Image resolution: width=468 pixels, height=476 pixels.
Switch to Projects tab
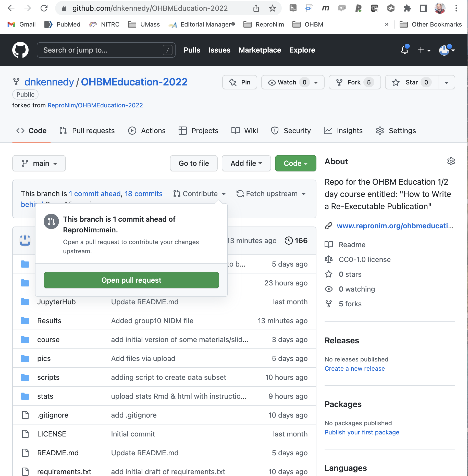[199, 131]
